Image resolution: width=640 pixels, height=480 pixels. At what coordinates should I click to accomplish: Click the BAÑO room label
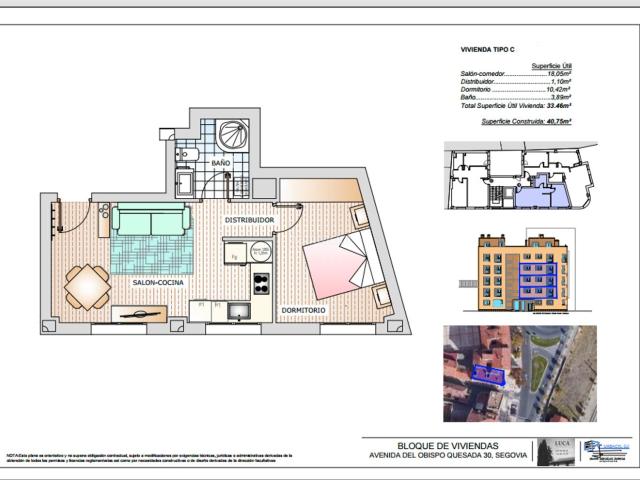coord(220,162)
